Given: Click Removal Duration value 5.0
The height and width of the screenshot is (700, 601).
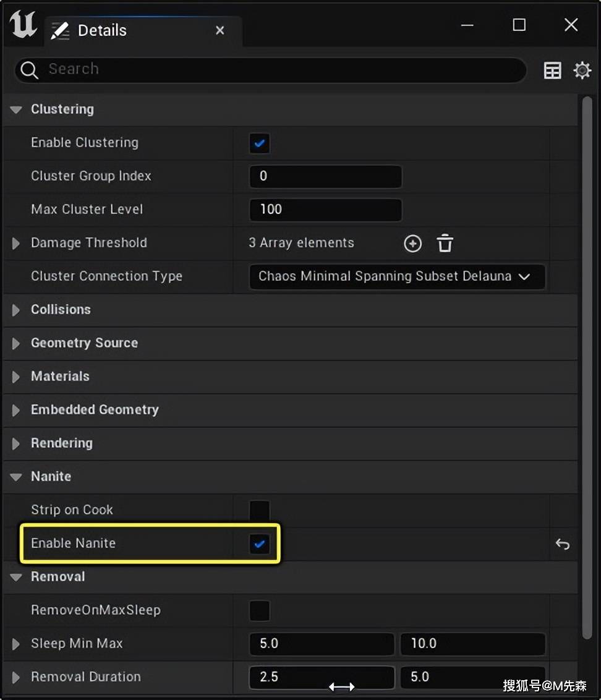Looking at the screenshot, I should click(x=473, y=677).
